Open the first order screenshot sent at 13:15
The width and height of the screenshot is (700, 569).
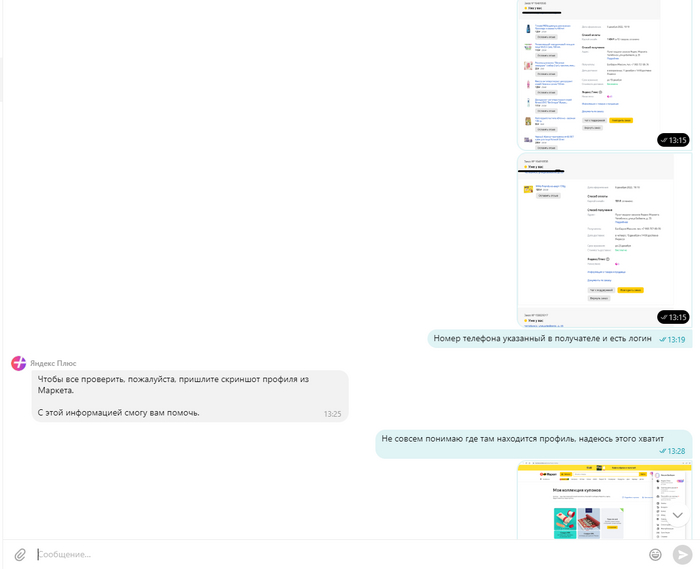click(604, 75)
